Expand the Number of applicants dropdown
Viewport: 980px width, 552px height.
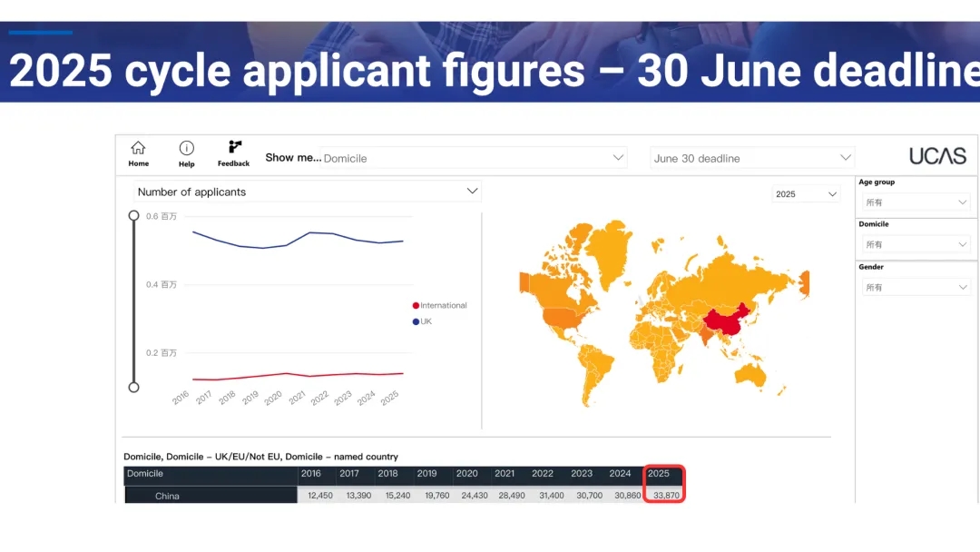point(307,192)
